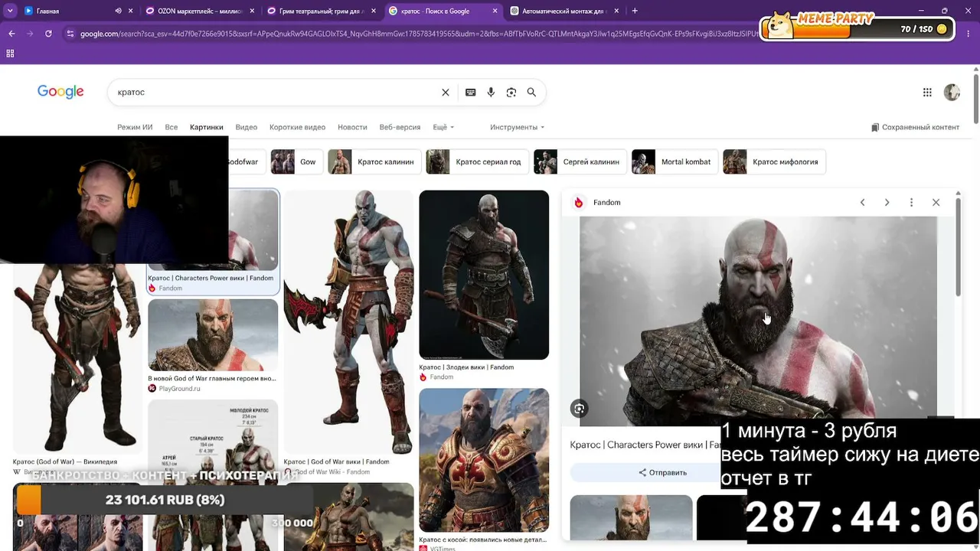Image resolution: width=980 pixels, height=551 pixels.
Task: Open the Кратос с косой image result
Action: [x=484, y=460]
